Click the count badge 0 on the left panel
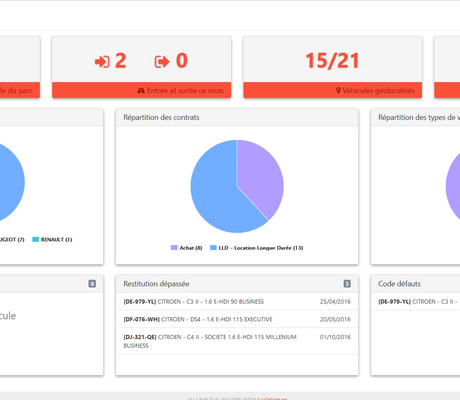The image size is (460, 400). (92, 284)
